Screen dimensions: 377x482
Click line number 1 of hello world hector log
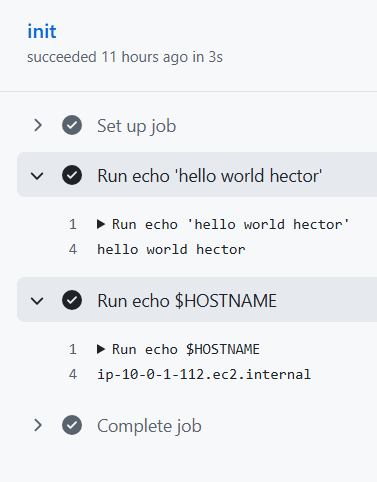(73, 224)
